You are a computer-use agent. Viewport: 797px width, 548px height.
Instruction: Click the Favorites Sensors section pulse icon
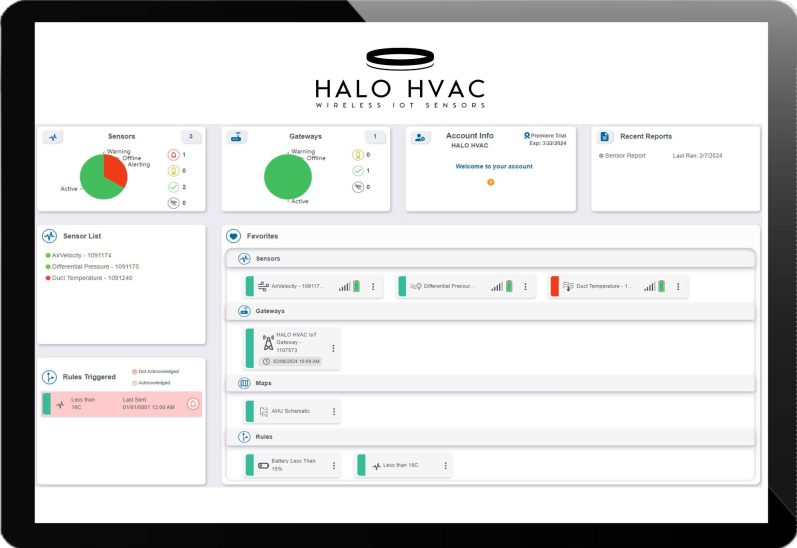(244, 259)
